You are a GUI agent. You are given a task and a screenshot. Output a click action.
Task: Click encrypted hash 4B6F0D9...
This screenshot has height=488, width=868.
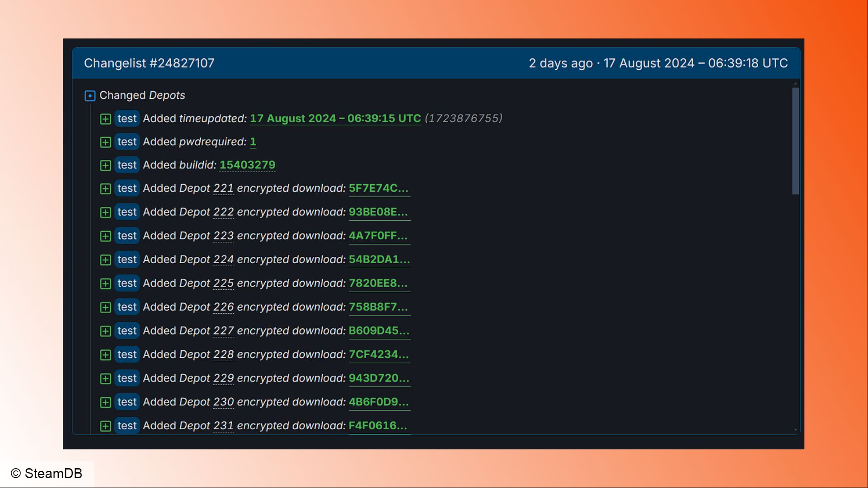[379, 402]
